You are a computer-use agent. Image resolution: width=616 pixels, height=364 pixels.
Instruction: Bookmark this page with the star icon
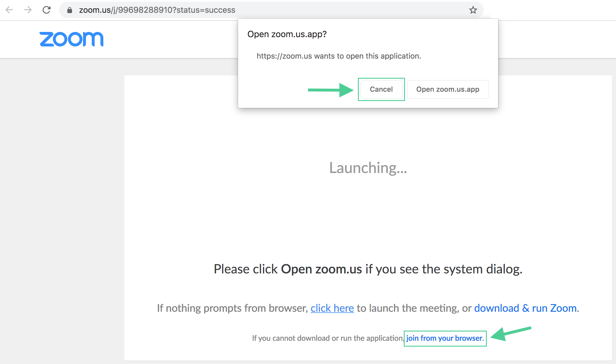(473, 10)
